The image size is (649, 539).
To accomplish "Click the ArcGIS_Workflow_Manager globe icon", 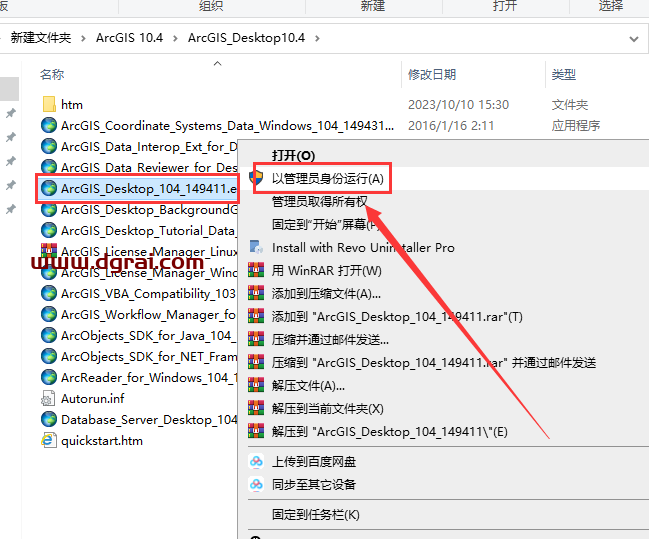I will click(49, 314).
